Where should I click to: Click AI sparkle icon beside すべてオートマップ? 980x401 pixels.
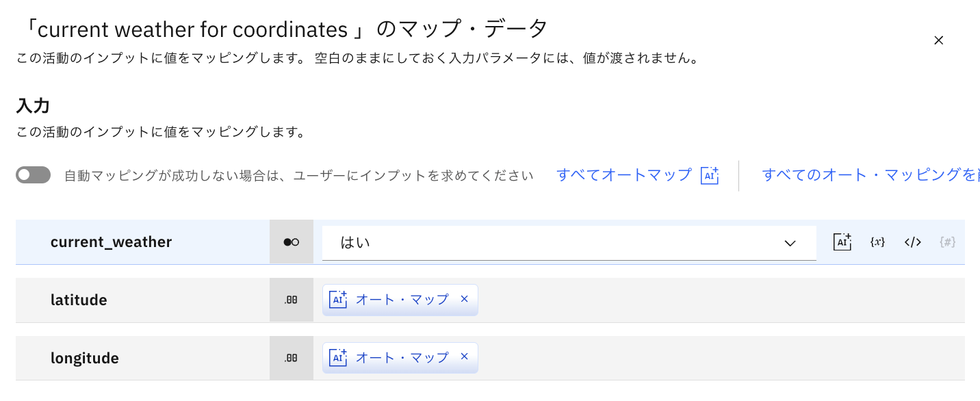pos(710,175)
